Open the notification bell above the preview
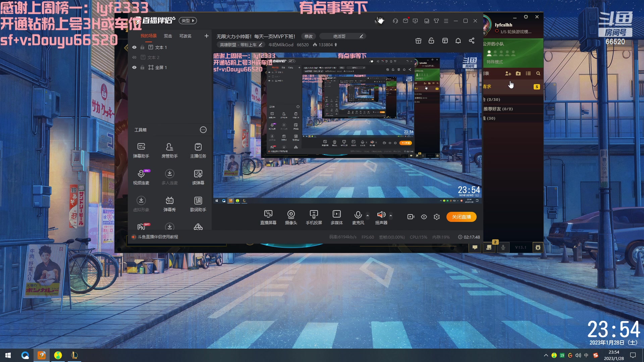Viewport: 644px width, 362px height. tap(458, 41)
